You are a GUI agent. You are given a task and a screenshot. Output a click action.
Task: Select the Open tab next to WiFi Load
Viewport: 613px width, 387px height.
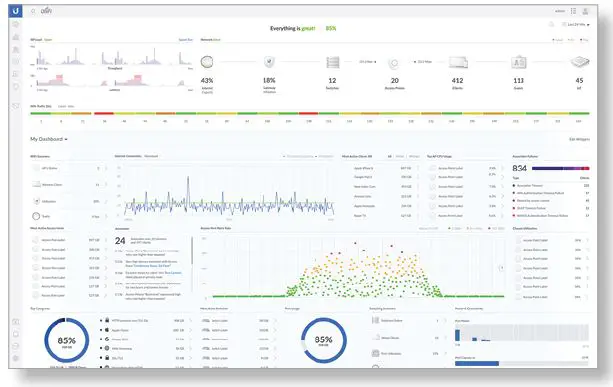tap(48, 39)
